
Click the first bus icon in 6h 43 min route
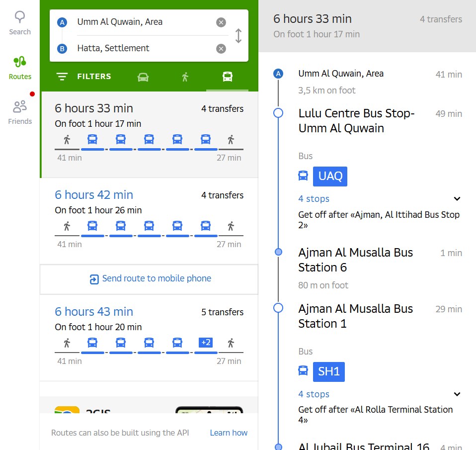point(92,343)
